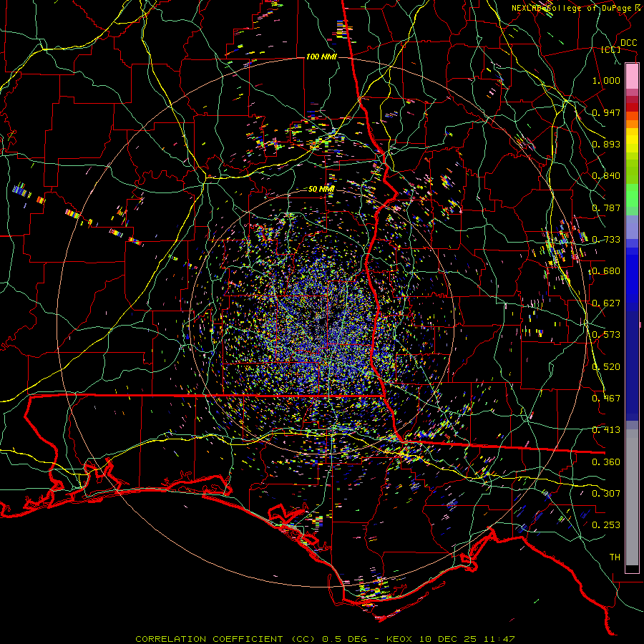Click the 1.000 legend value
The image size is (644, 644).
pyautogui.click(x=606, y=80)
